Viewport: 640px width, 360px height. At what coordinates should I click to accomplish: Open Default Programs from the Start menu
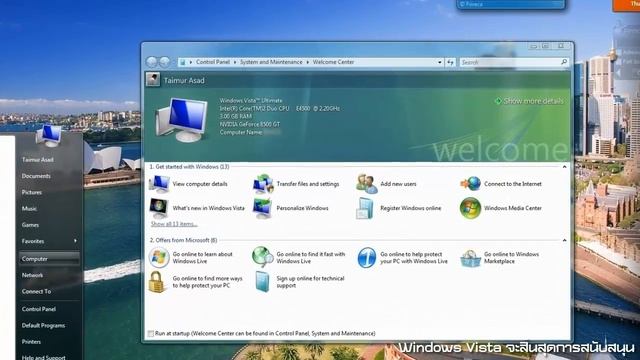43,325
